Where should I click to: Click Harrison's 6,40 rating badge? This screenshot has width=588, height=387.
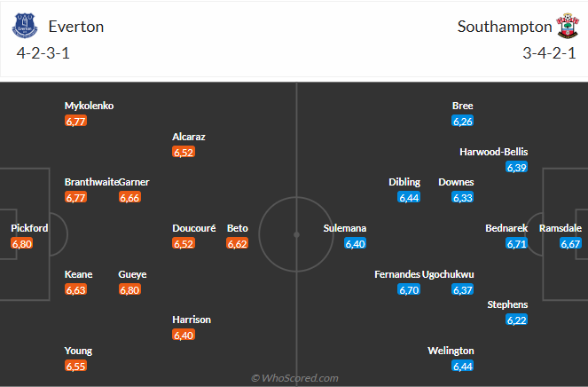click(184, 335)
